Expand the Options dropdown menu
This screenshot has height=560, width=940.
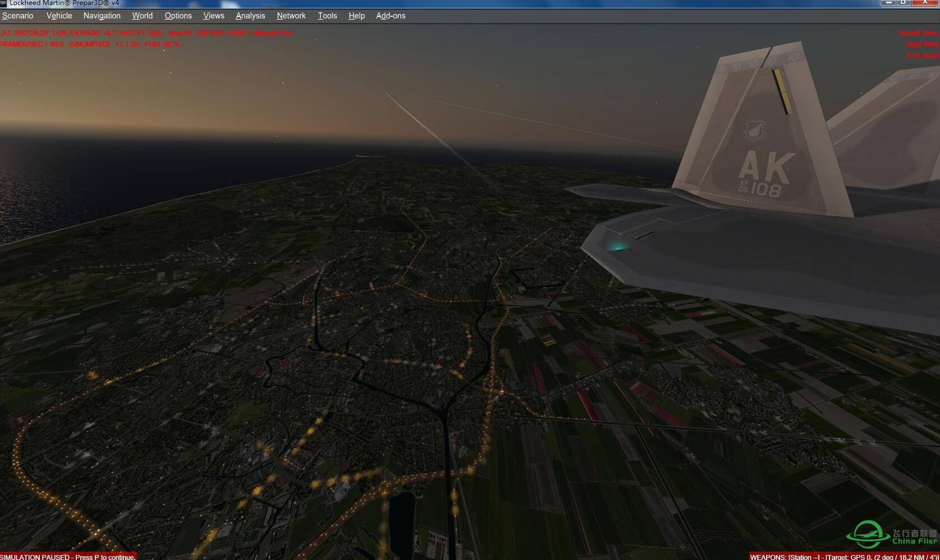[x=178, y=16]
